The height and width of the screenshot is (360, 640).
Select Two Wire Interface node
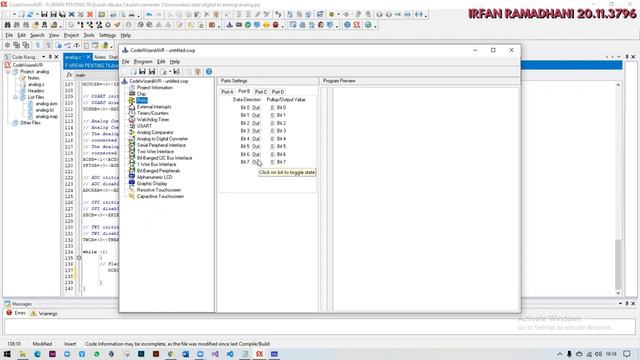(155, 151)
